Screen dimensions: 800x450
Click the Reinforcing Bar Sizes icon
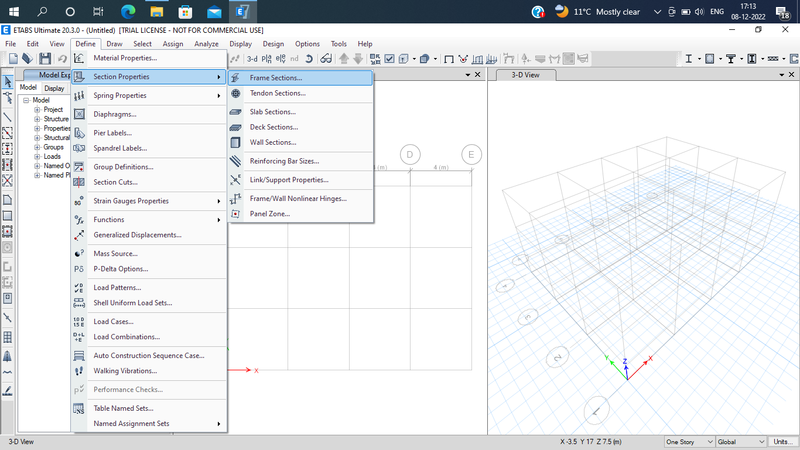coord(235,161)
